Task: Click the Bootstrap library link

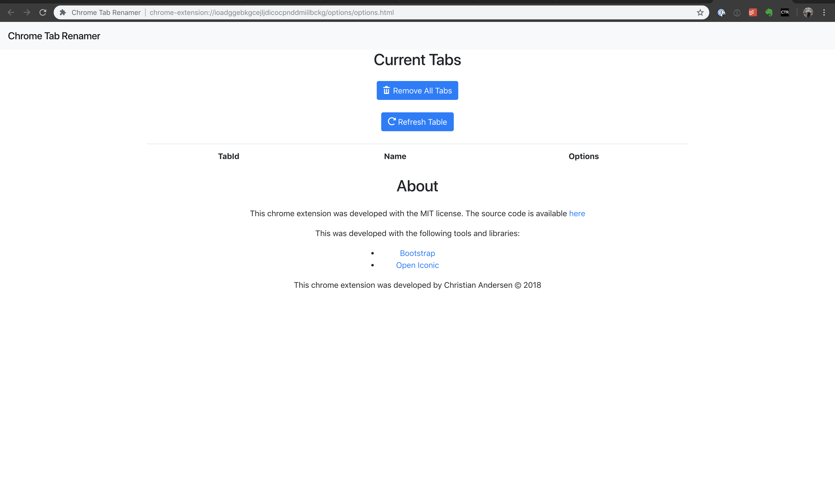Action: [x=417, y=253]
